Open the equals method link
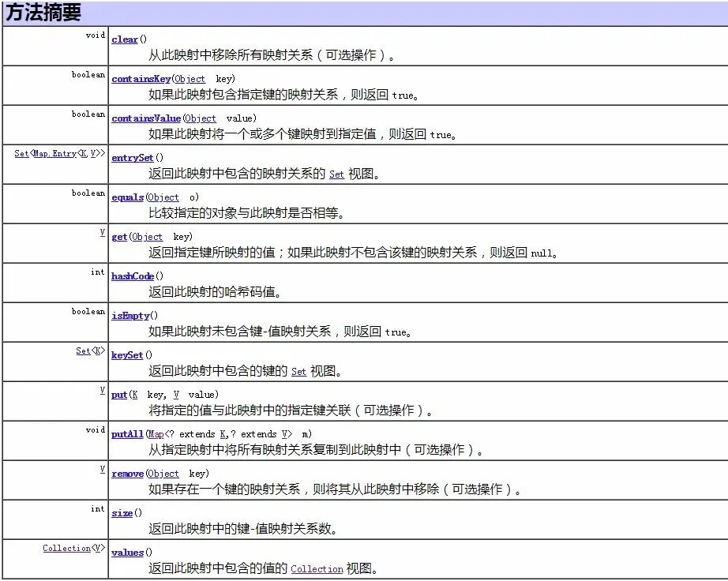This screenshot has width=728, height=581. click(128, 197)
